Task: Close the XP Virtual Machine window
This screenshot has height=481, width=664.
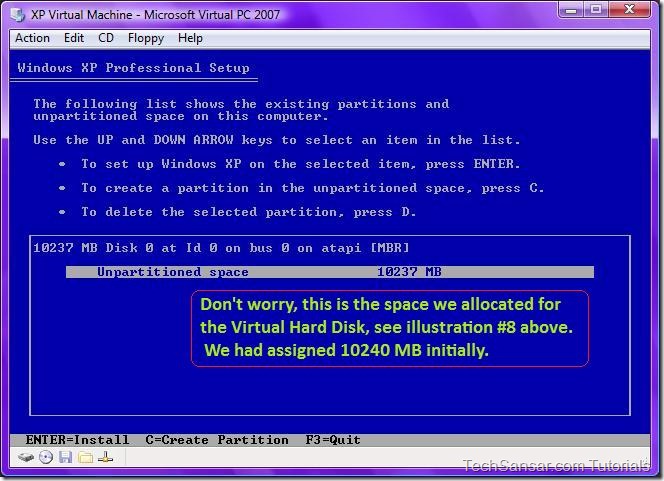Action: pyautogui.click(x=629, y=9)
